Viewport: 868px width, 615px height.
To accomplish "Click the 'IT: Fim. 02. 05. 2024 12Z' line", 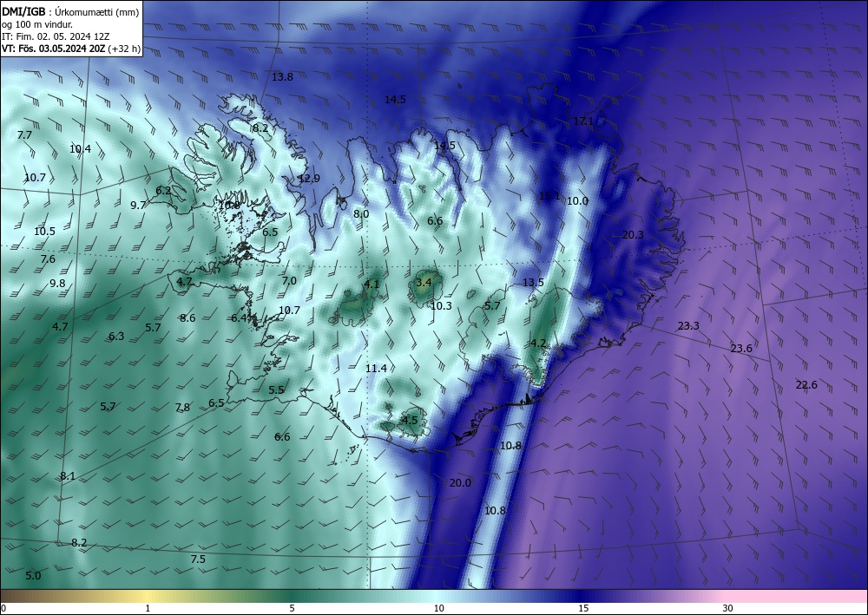I will click(56, 36).
